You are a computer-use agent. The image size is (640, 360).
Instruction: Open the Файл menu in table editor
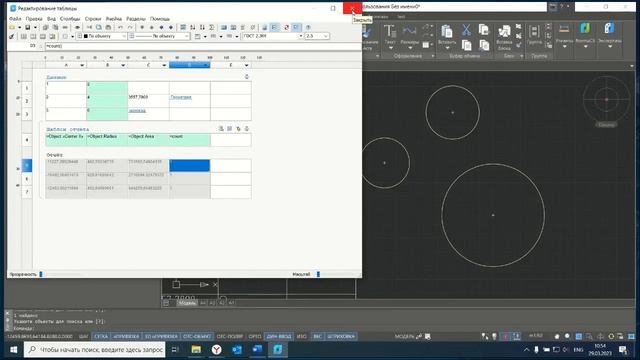tap(15, 19)
